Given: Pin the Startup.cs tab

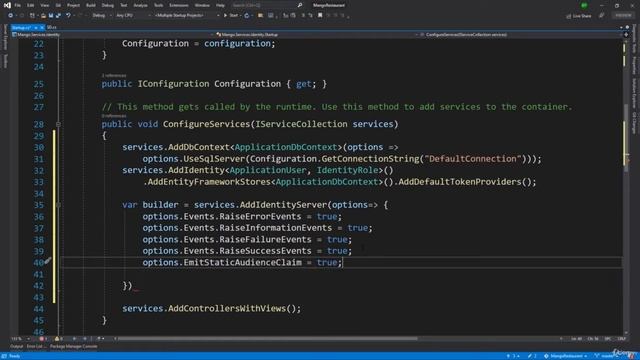Looking at the screenshot, I should point(36,27).
